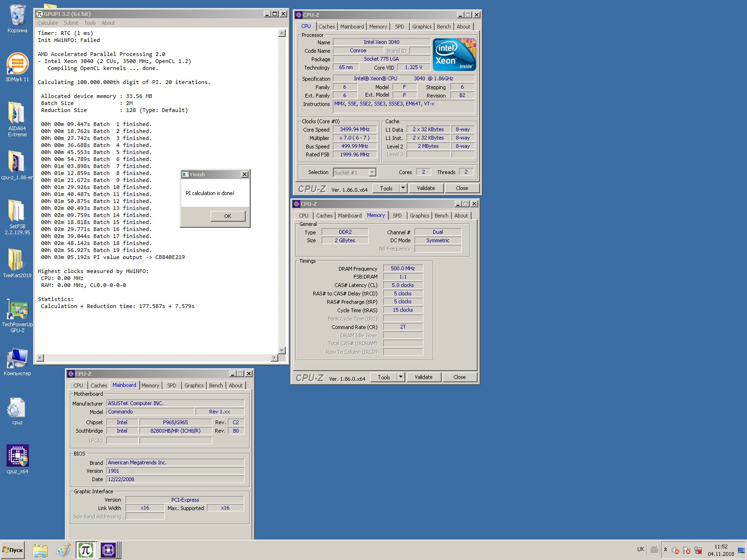Click the keyboard icon in system tray
The width and height of the screenshot is (747, 560).
[654, 549]
